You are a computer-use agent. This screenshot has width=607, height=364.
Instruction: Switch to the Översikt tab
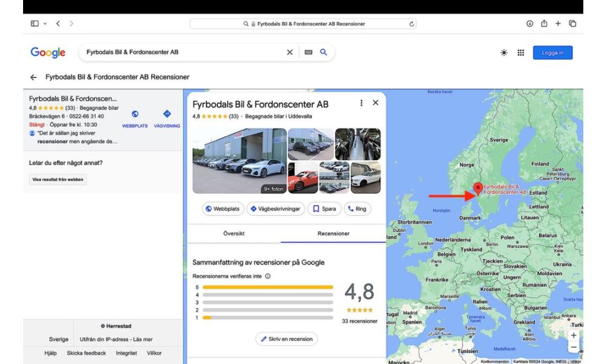click(234, 234)
